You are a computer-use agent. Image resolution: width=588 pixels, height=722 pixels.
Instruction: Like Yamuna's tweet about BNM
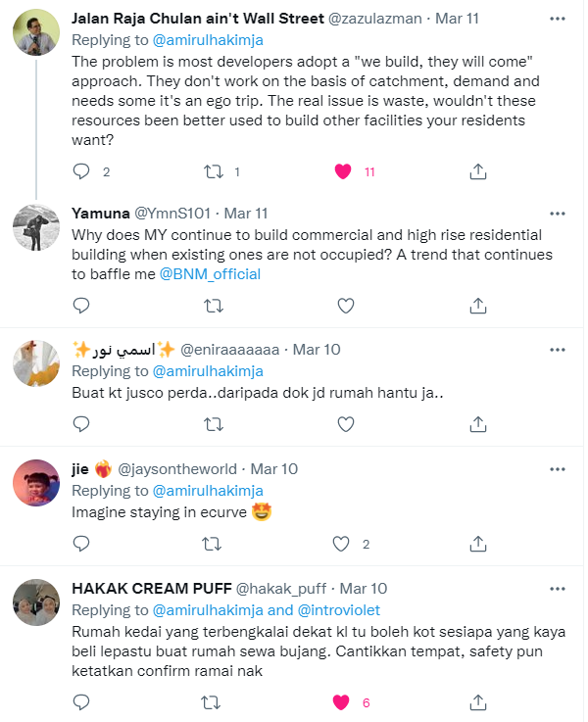pos(344,306)
